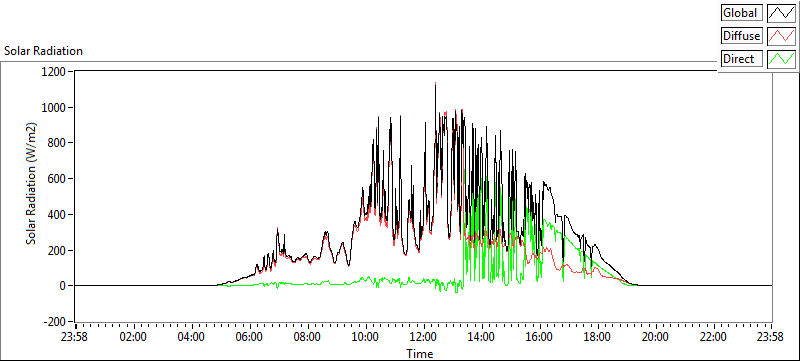Click the Diffuse plot legend label

click(741, 36)
